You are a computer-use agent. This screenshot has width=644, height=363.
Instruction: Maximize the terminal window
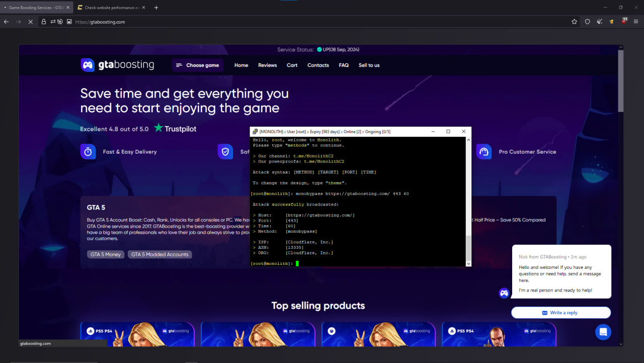click(x=448, y=131)
